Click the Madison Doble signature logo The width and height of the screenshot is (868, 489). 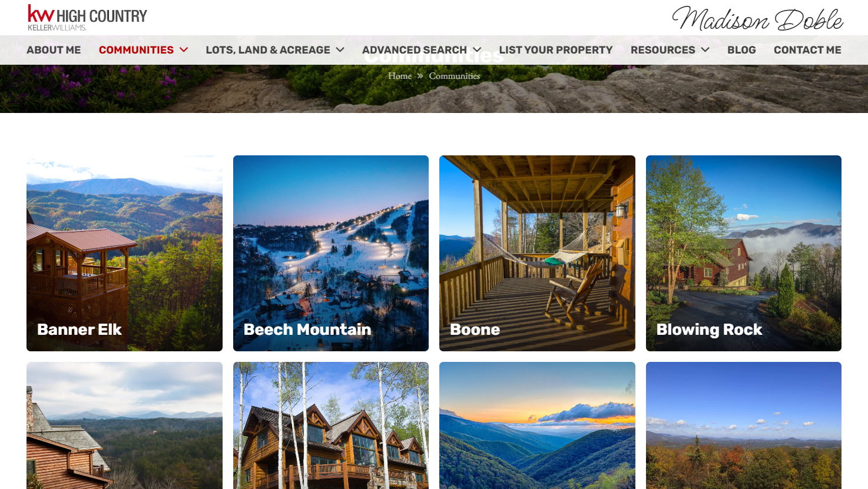pos(757,18)
